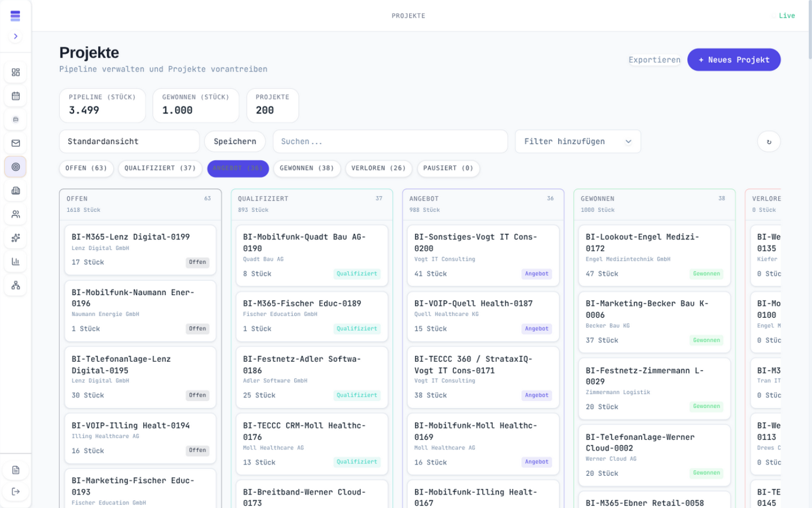Select the VERLOREN (26) filter tab
The height and width of the screenshot is (508, 812).
pyautogui.click(x=379, y=168)
